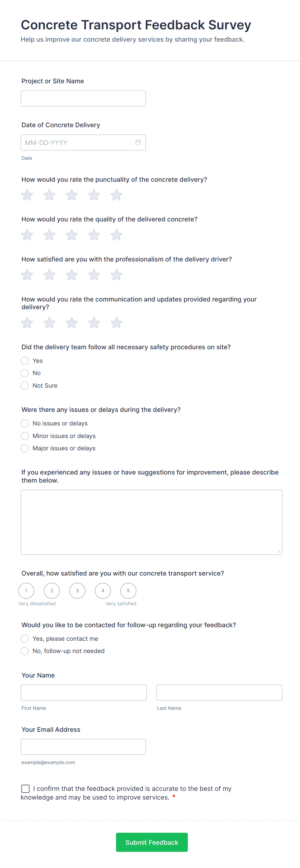Image resolution: width=300 pixels, height=868 pixels.
Task: Click the Submit Feedback button
Action: 152,842
